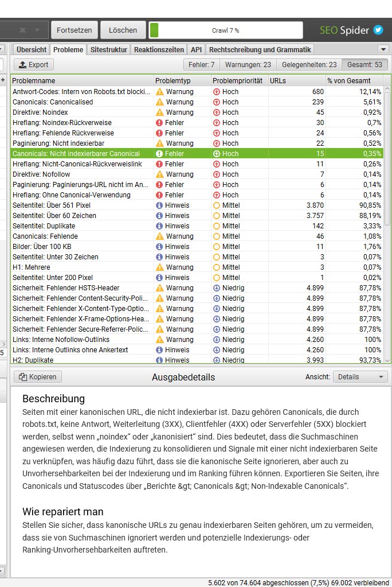Show only Gelegenheiten: 23 issues

(x=309, y=65)
